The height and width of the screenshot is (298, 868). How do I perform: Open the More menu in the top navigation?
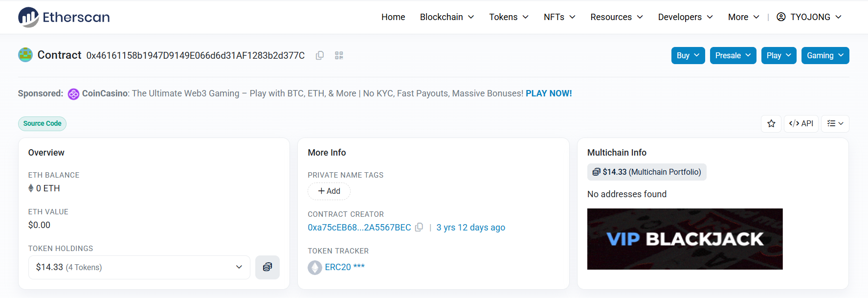744,17
